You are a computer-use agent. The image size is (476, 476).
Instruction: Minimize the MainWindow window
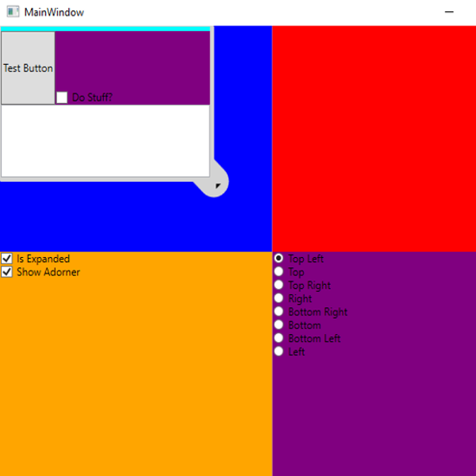coord(449,13)
